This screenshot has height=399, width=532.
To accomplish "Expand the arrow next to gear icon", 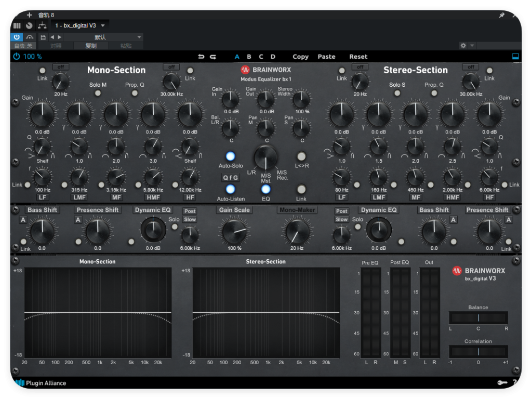I will 472,46.
